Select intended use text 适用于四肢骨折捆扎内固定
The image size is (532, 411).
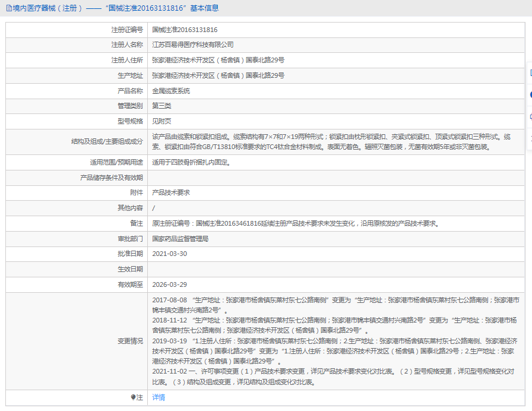coord(191,162)
